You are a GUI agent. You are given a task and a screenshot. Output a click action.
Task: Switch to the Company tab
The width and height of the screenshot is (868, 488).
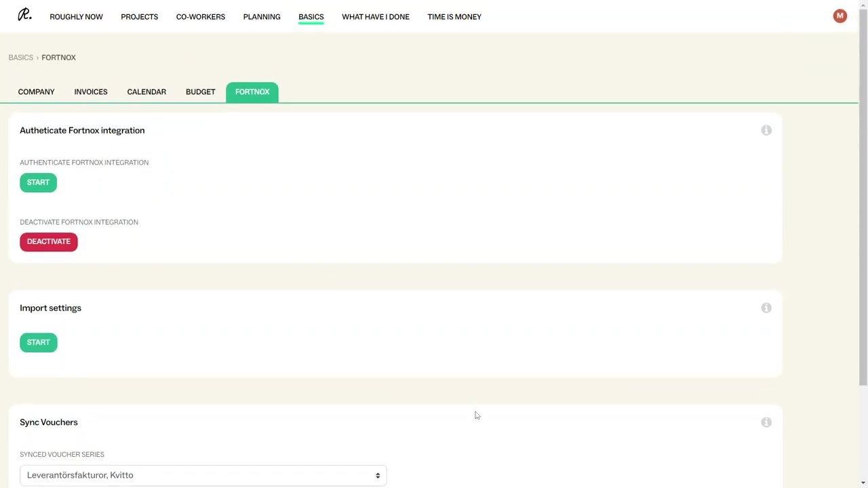tap(36, 91)
